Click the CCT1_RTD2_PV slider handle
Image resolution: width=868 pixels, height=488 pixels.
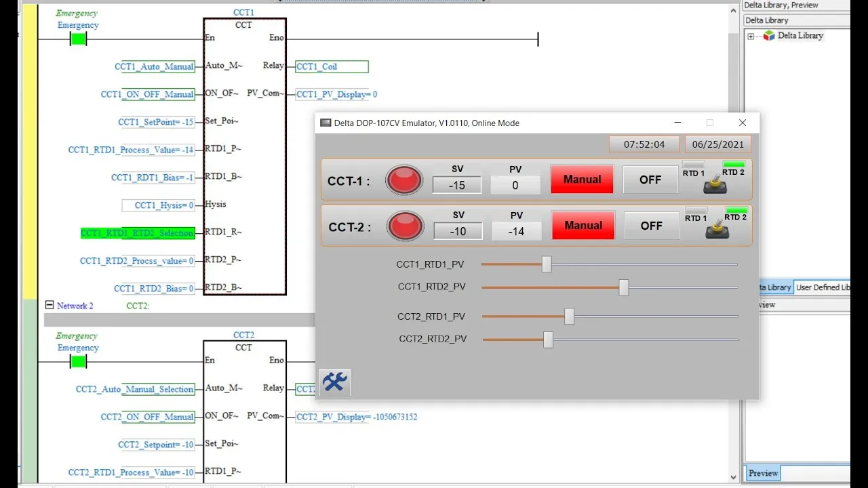coord(624,287)
